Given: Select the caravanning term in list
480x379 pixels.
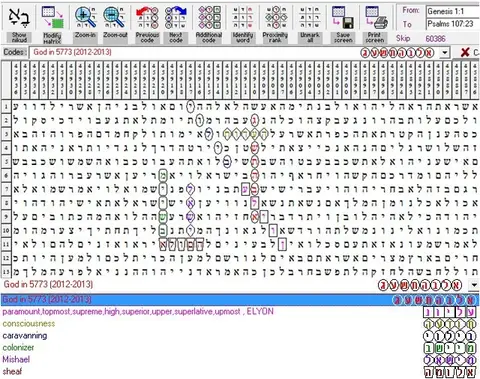Looking at the screenshot, I should click(x=25, y=336).
